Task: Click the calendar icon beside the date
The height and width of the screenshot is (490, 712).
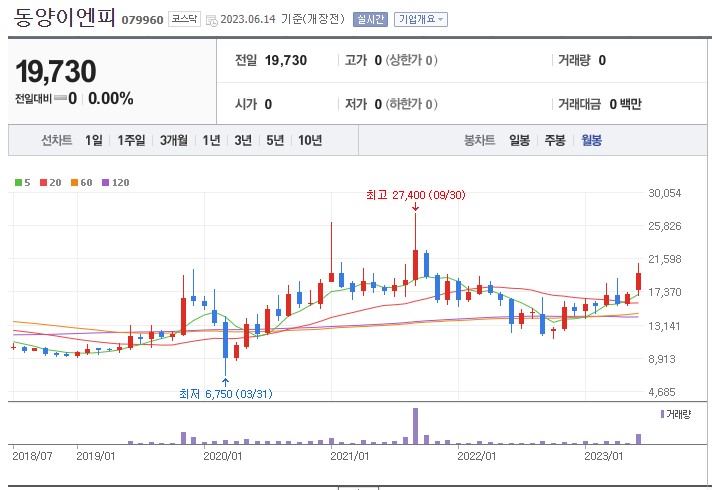Action: [x=212, y=20]
